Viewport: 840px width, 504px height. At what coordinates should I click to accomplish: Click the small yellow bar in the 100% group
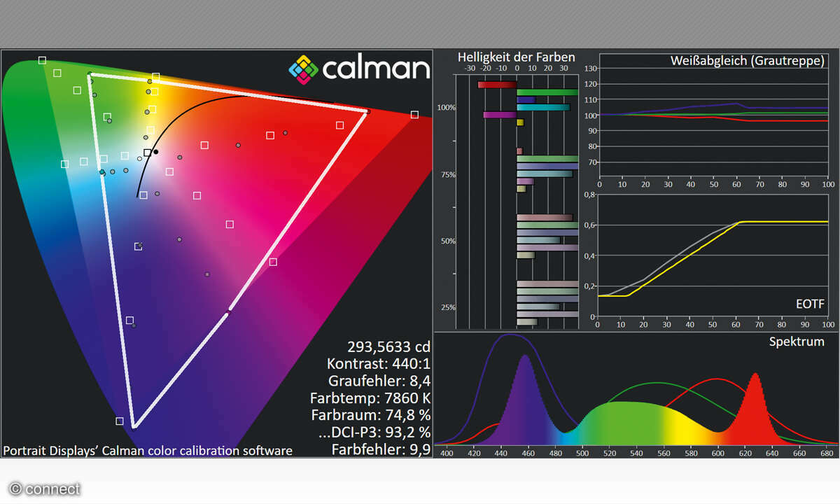coord(520,122)
